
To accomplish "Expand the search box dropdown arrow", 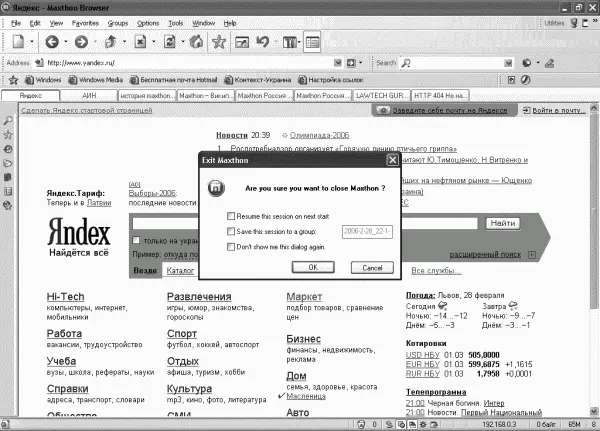I will (509, 62).
